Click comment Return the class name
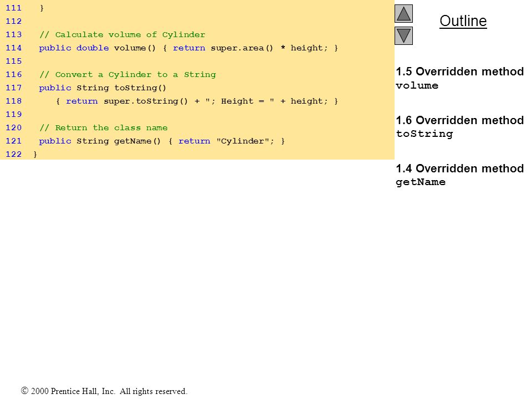 tap(104, 128)
